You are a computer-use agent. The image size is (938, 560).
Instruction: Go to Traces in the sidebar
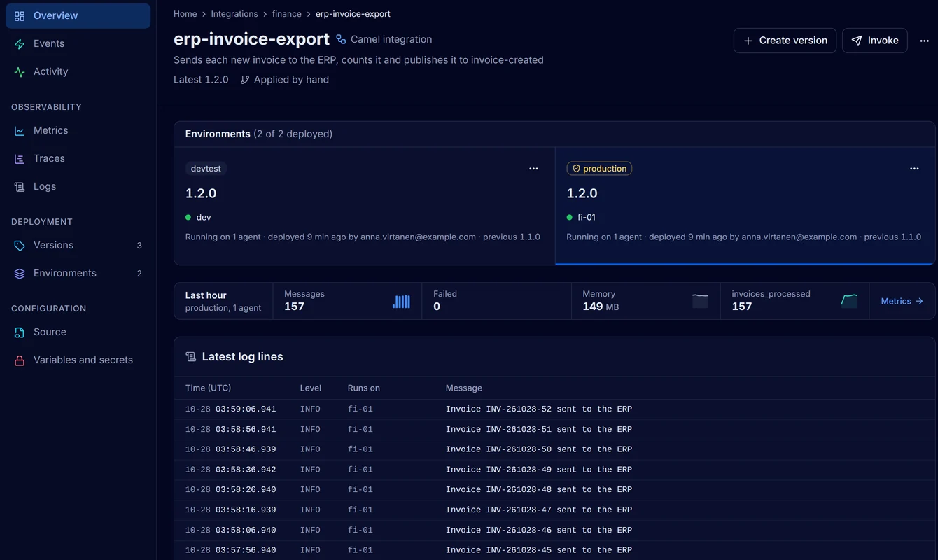pyautogui.click(x=78, y=158)
